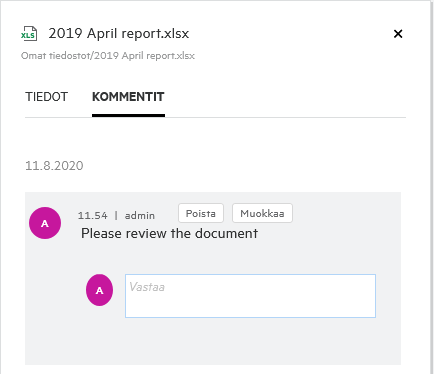434x374 pixels.
Task: Click the separator line under the tabs
Action: [x=215, y=117]
